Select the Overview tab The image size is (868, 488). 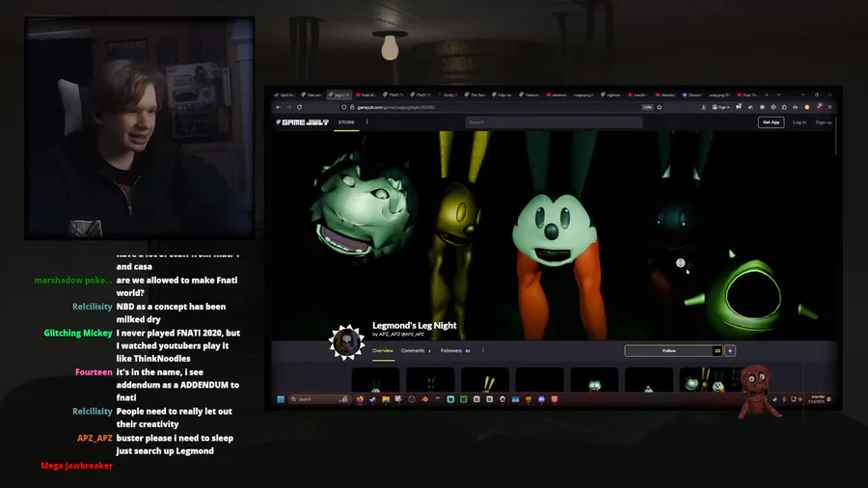[383, 351]
